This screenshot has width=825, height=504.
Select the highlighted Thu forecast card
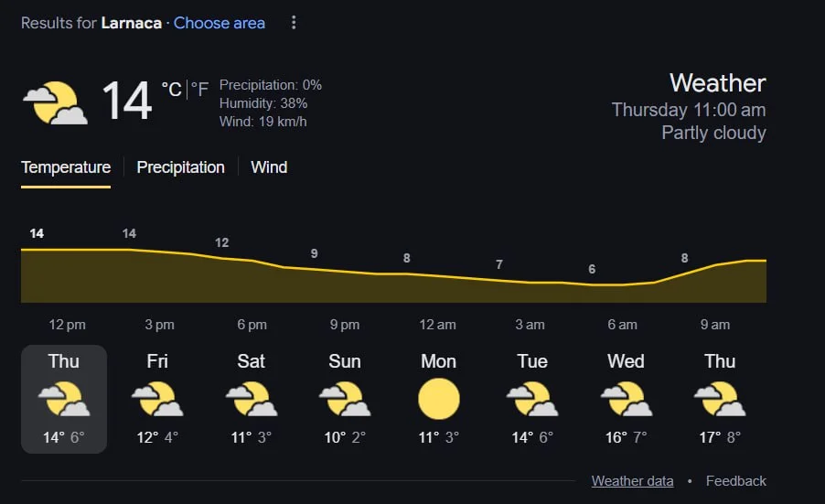pyautogui.click(x=64, y=399)
